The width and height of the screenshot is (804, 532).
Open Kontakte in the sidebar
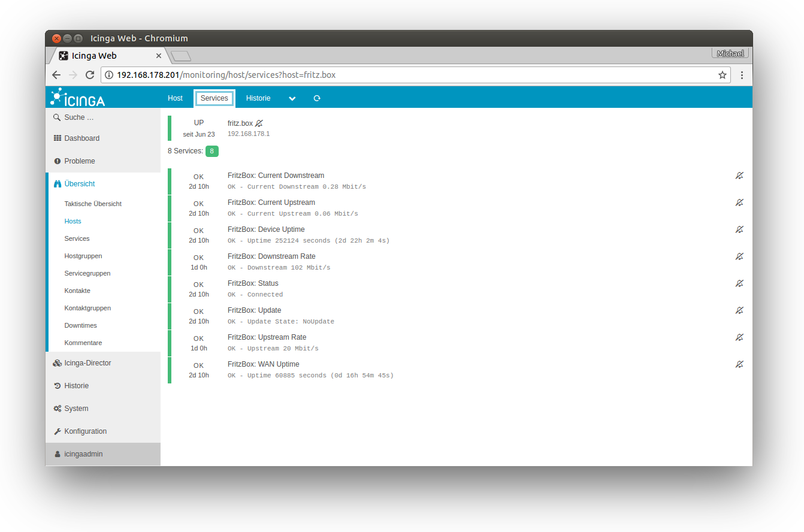[77, 291]
